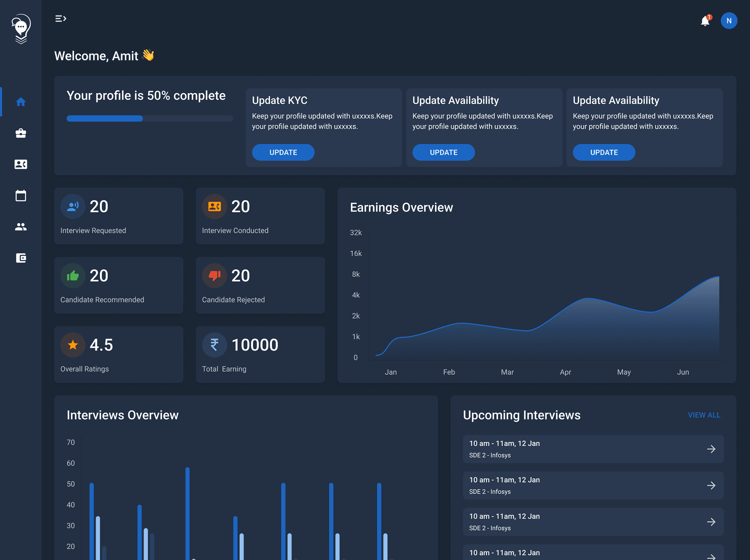Open the briefcase jobs icon in sidebar

(21, 133)
